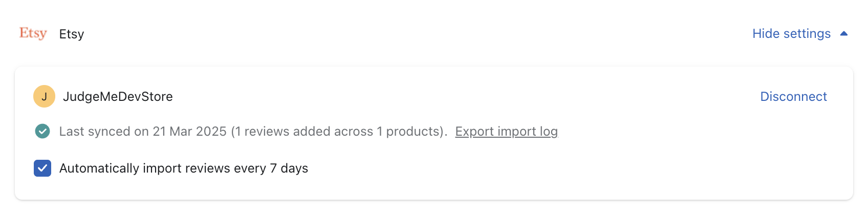868x212 pixels.
Task: Click the green sync success checkmark icon
Action: click(x=42, y=132)
